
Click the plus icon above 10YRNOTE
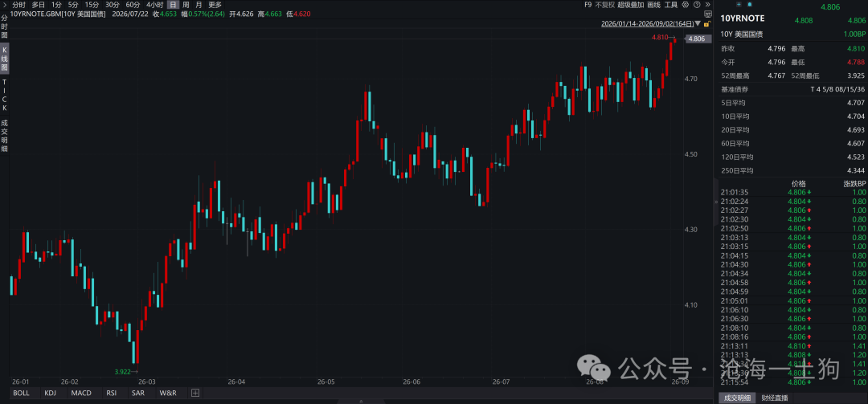pyautogui.click(x=739, y=5)
